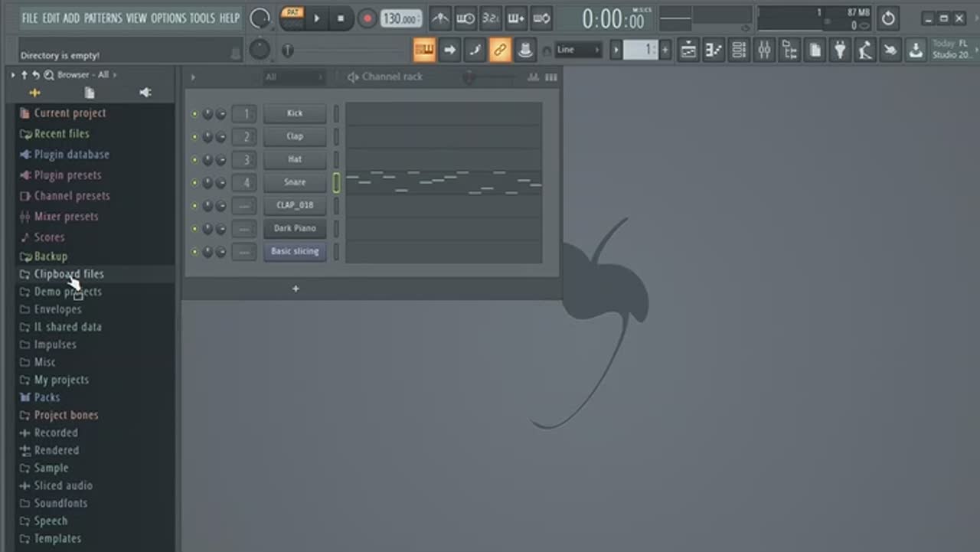Image resolution: width=980 pixels, height=552 pixels.
Task: Open the Playlist view icon
Action: point(688,51)
